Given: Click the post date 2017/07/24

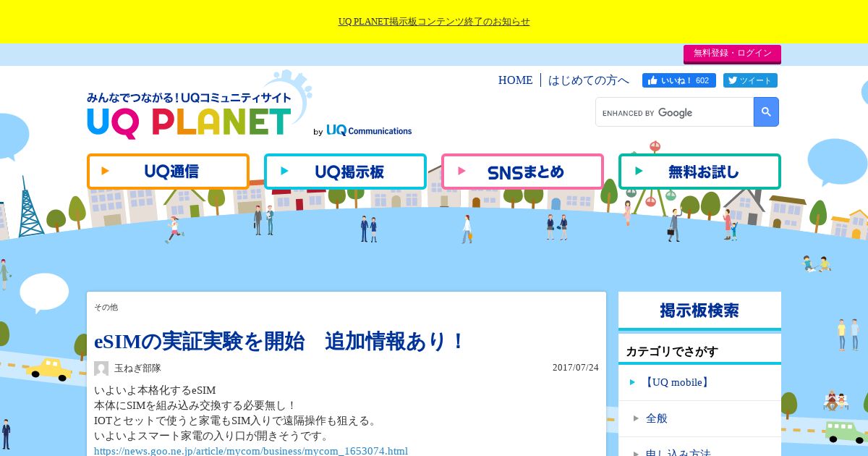Looking at the screenshot, I should click(x=576, y=368).
